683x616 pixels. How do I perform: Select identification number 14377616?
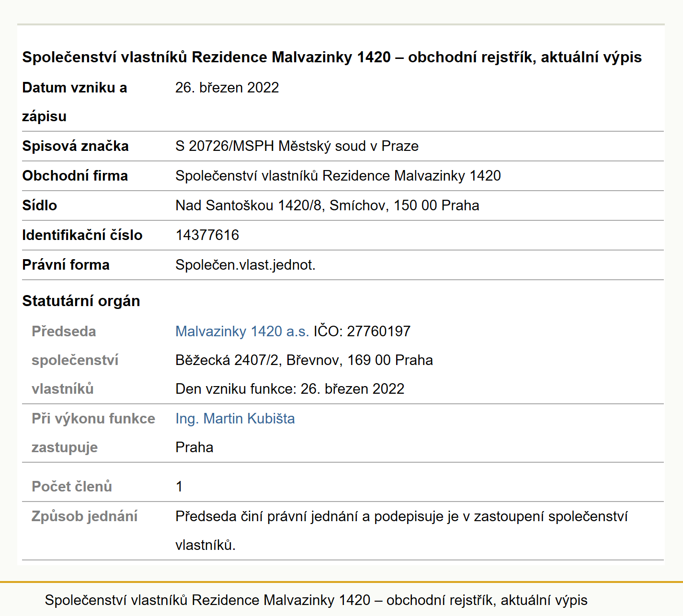pos(207,235)
